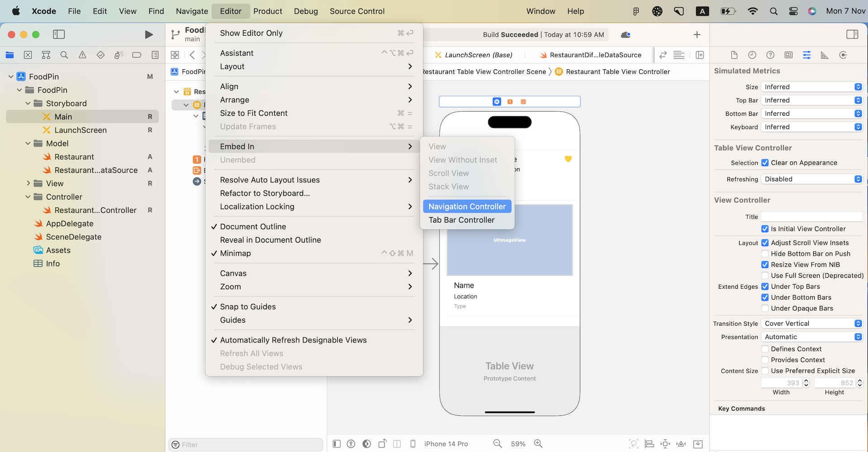The height and width of the screenshot is (452, 868).
Task: Show the File inspector document icon
Action: [734, 55]
